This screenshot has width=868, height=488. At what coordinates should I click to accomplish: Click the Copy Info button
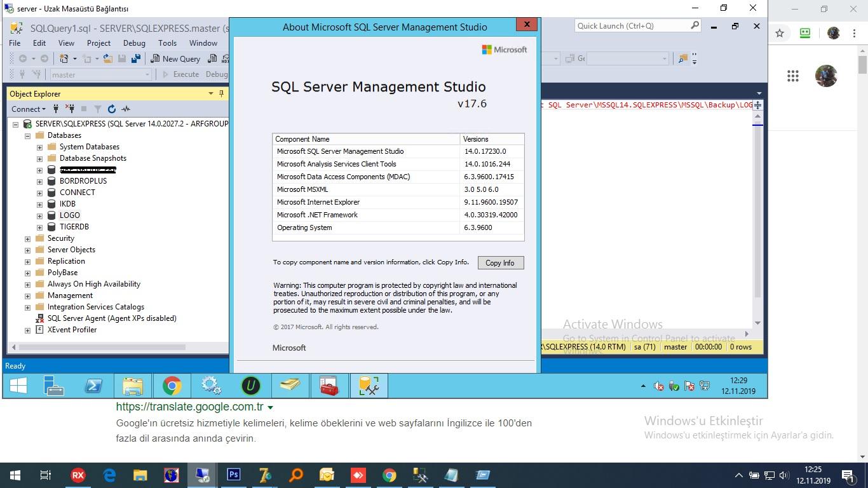500,262
